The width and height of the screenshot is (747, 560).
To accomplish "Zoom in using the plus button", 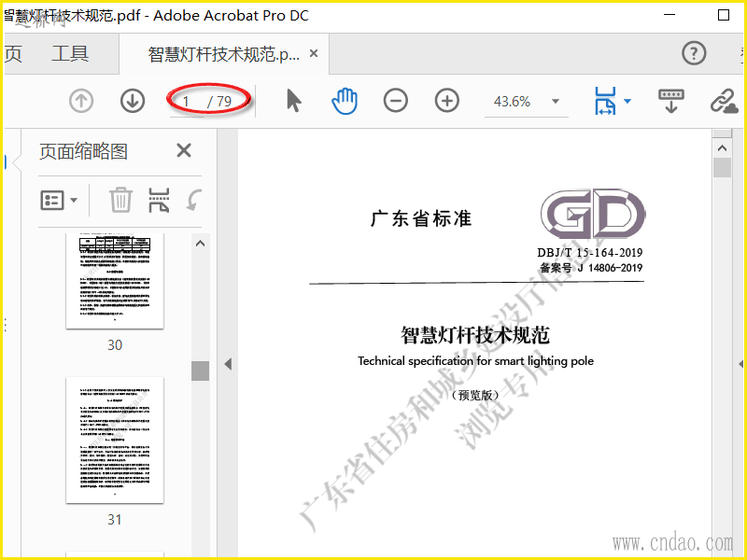I will [447, 101].
